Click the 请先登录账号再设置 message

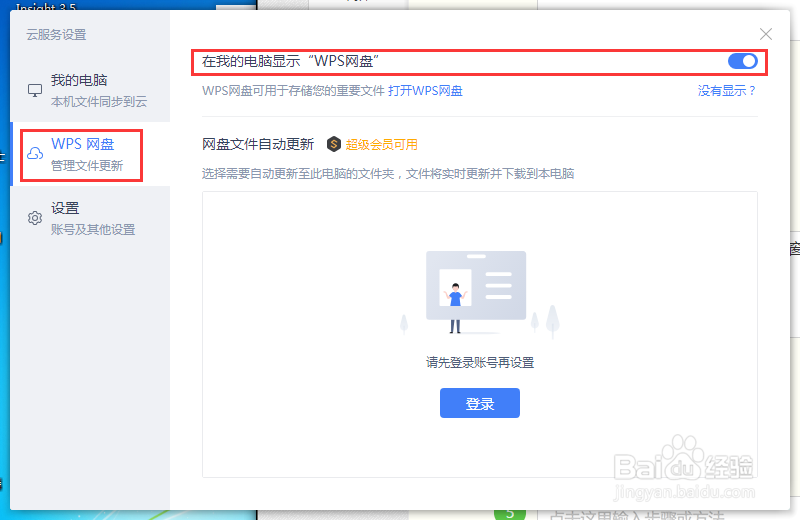[480, 363]
